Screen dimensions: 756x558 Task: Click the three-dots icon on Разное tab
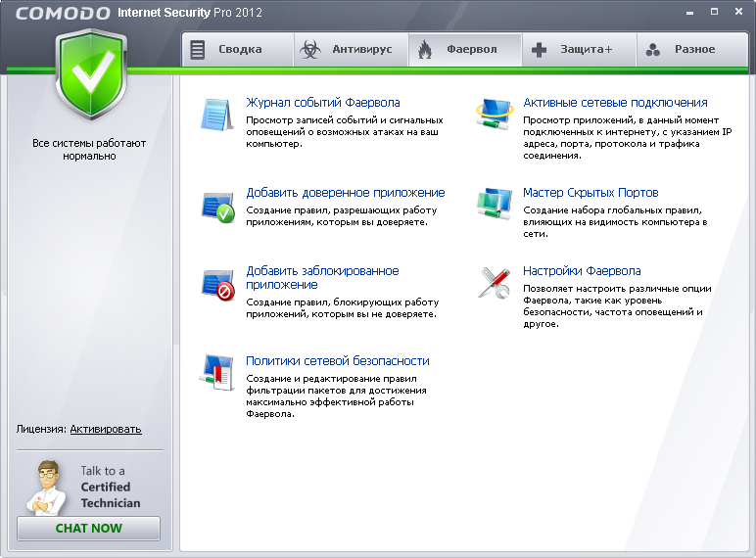pyautogui.click(x=653, y=50)
